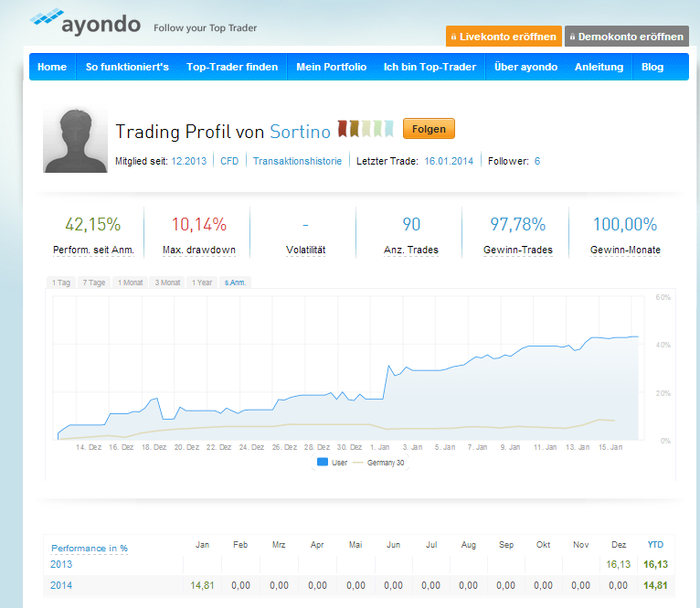Image resolution: width=700 pixels, height=608 pixels.
Task: Click the Follower count 6 link
Action: click(537, 161)
